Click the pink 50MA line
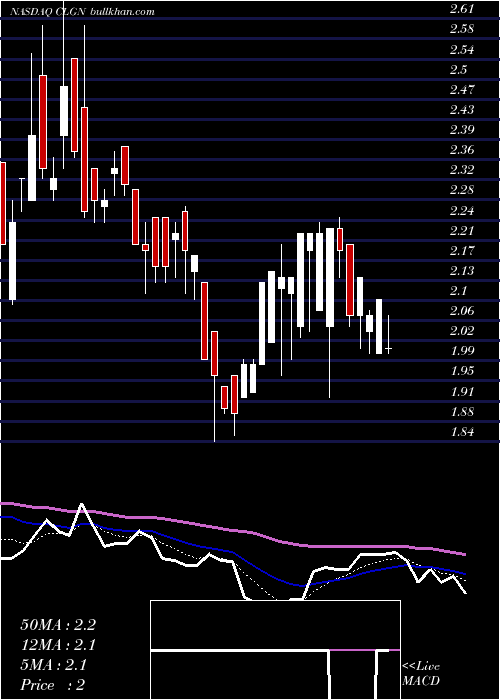 [x=232, y=530]
